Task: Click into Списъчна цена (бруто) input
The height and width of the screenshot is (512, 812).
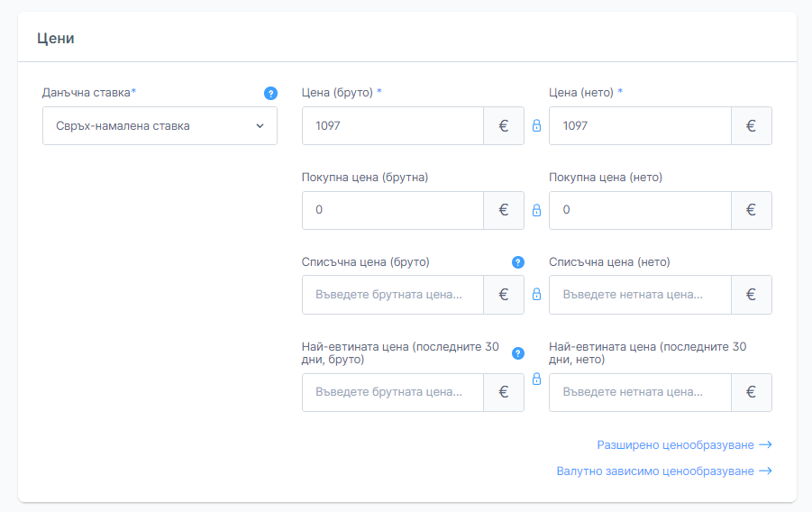Action: 393,295
